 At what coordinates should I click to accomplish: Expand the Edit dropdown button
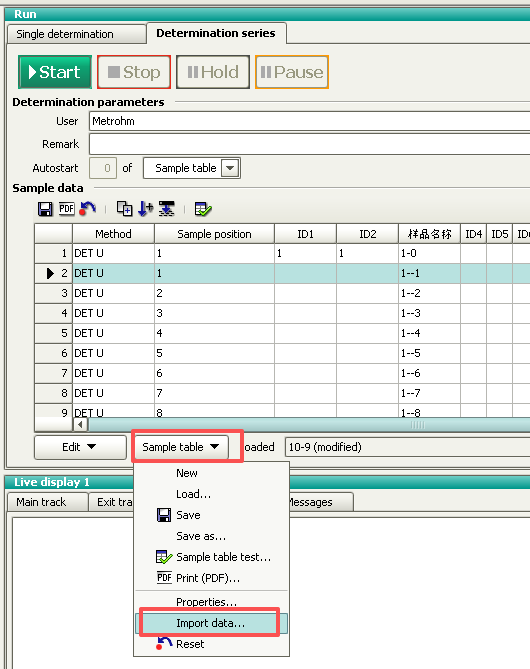click(x=80, y=447)
